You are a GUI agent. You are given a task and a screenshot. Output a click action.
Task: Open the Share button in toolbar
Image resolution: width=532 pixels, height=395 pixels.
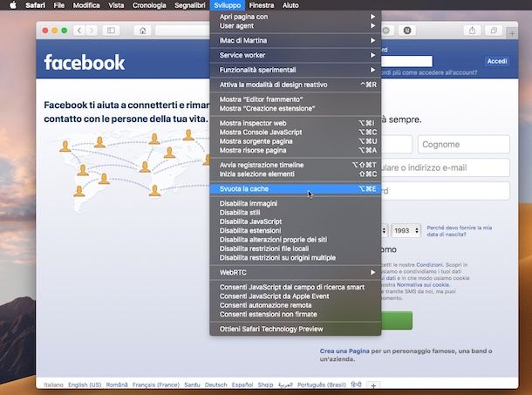coord(472,31)
